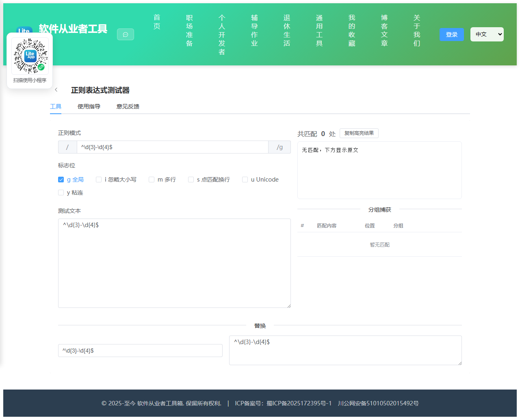Enable the s 点匹配换行 checkbox
Image resolution: width=520 pixels, height=420 pixels.
(x=191, y=180)
